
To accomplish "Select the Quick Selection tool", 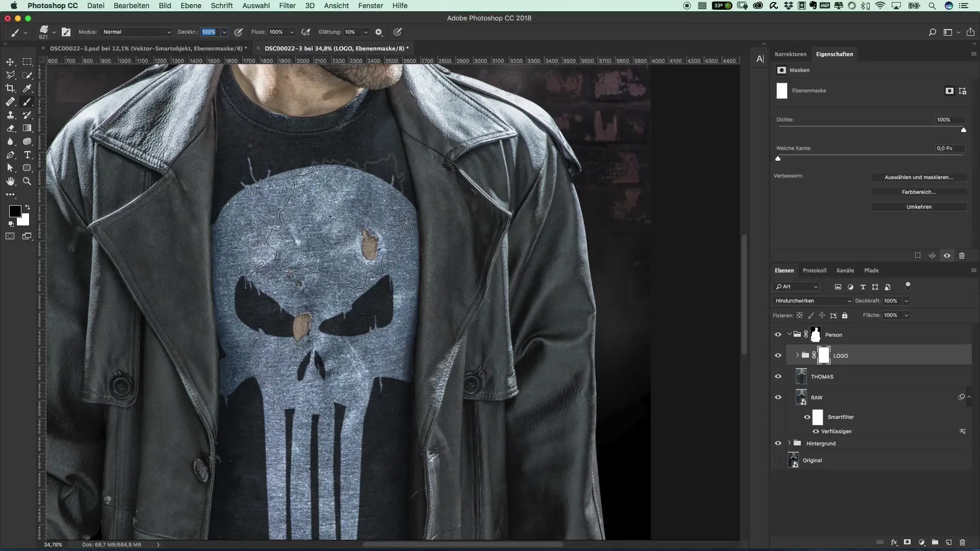I will (x=28, y=75).
